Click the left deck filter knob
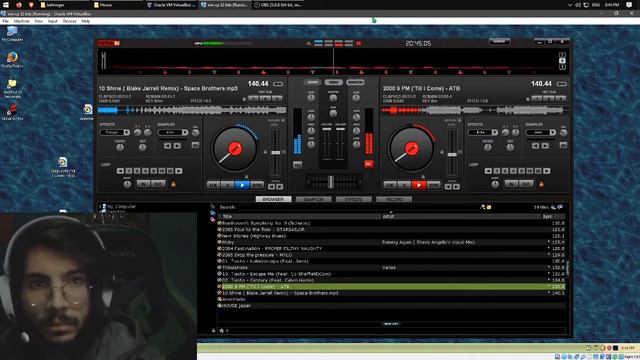 point(120,148)
